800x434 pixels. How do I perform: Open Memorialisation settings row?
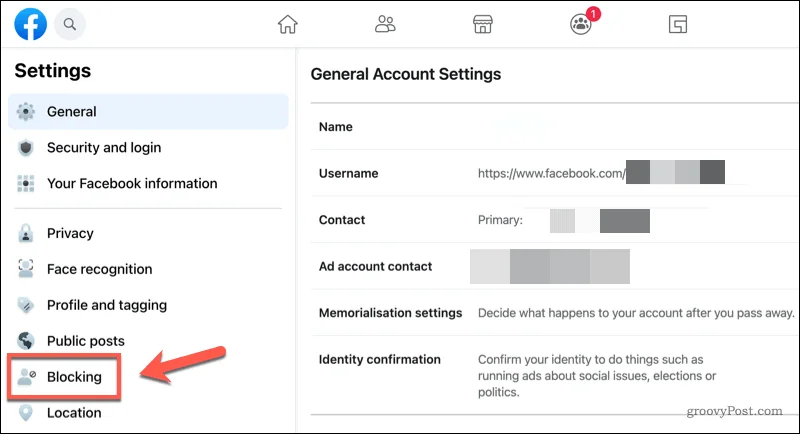pyautogui.click(x=555, y=313)
